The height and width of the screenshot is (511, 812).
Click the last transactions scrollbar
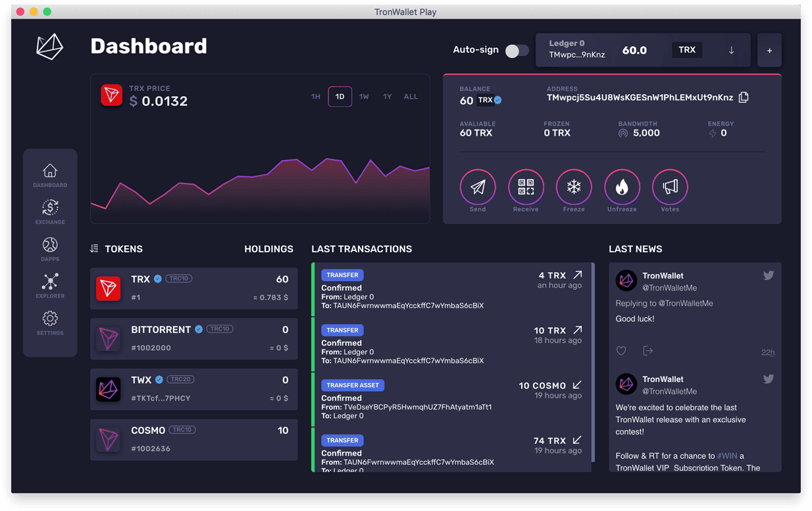[x=593, y=362]
